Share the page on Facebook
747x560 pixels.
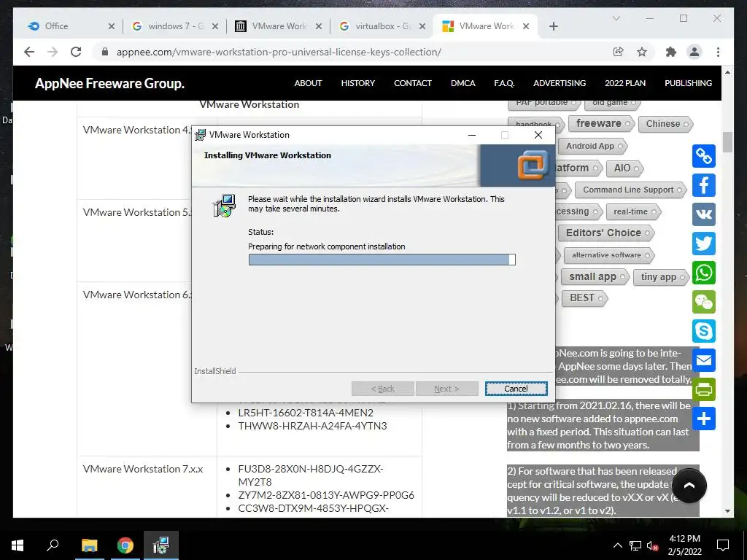pyautogui.click(x=704, y=185)
